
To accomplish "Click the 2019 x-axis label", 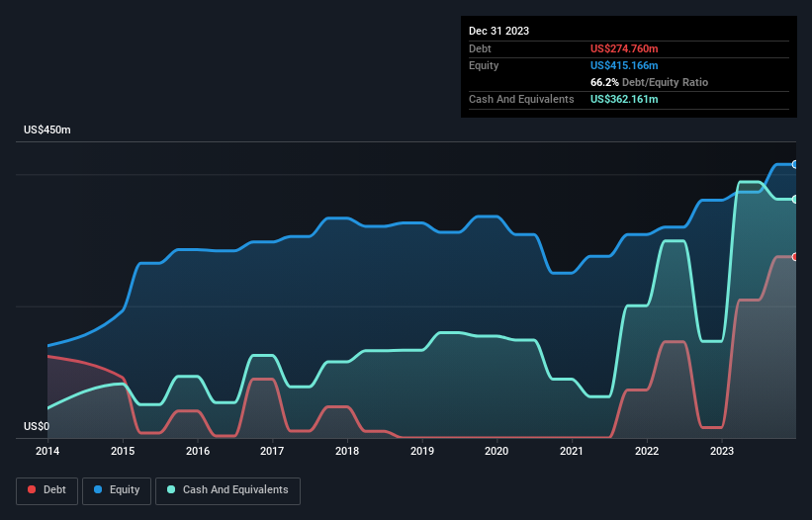I will coord(422,451).
